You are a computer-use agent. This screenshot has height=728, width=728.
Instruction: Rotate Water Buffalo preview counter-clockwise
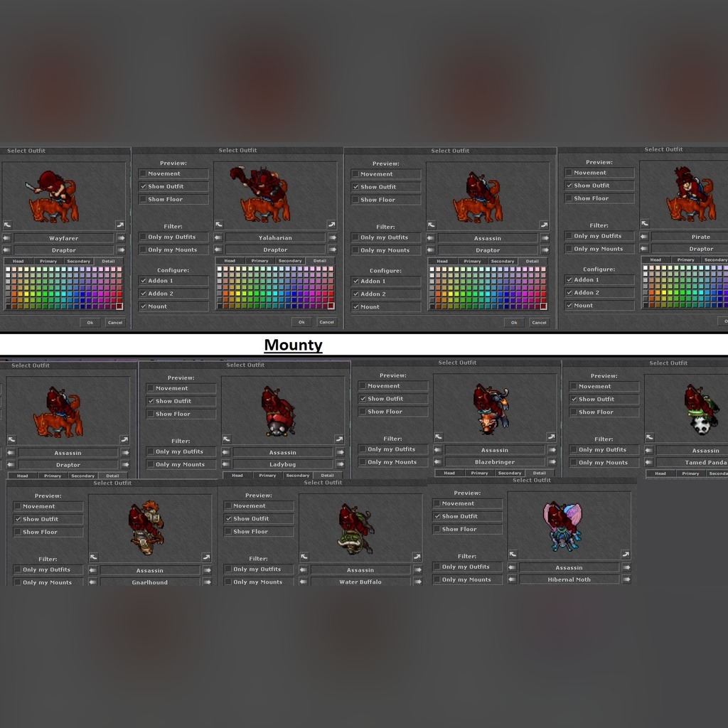(304, 556)
